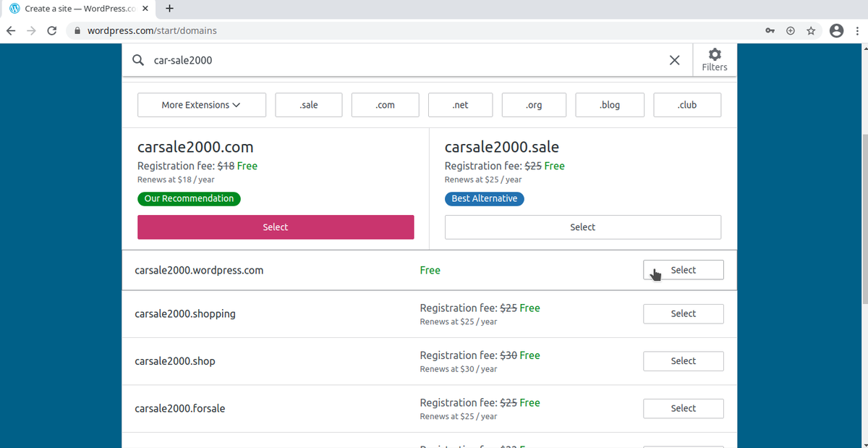Filter by .com extension

click(386, 105)
